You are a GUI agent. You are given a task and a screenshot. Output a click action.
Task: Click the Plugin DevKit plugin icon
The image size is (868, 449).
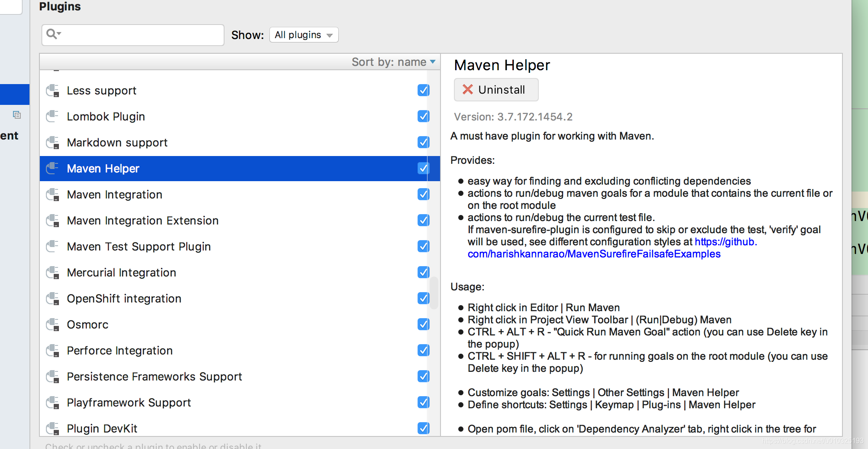[53, 429]
